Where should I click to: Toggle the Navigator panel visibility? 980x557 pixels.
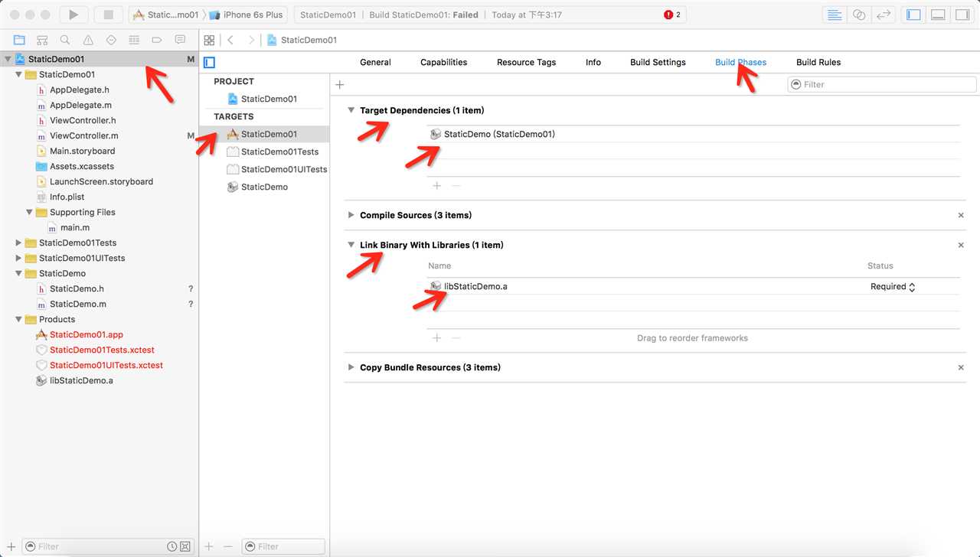(913, 15)
